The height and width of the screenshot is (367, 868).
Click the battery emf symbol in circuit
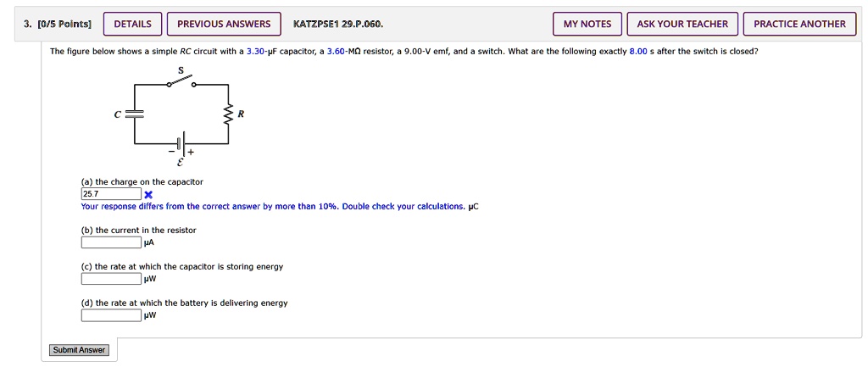point(181,143)
